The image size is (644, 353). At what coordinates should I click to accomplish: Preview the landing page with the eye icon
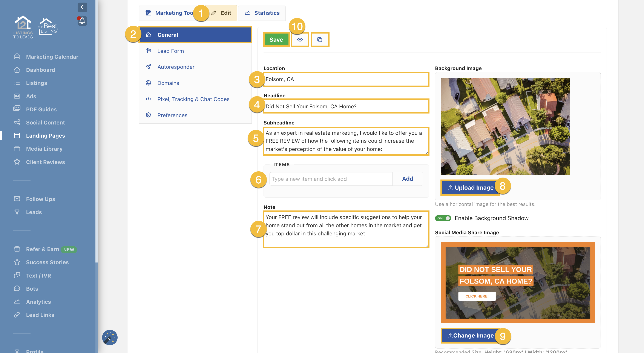pyautogui.click(x=300, y=39)
